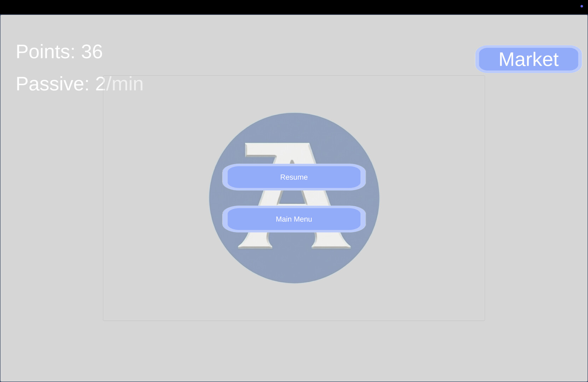Click the blue circle area below the A
The image size is (588, 382).
294,266
